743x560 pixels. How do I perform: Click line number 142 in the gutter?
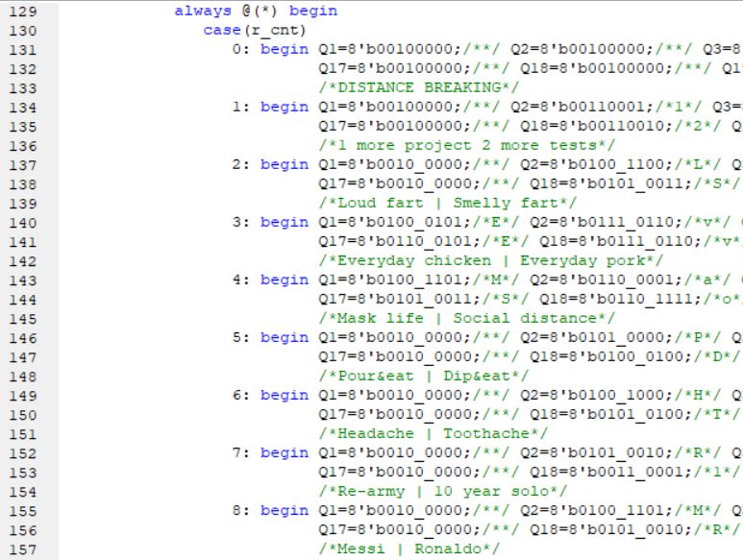(23, 261)
